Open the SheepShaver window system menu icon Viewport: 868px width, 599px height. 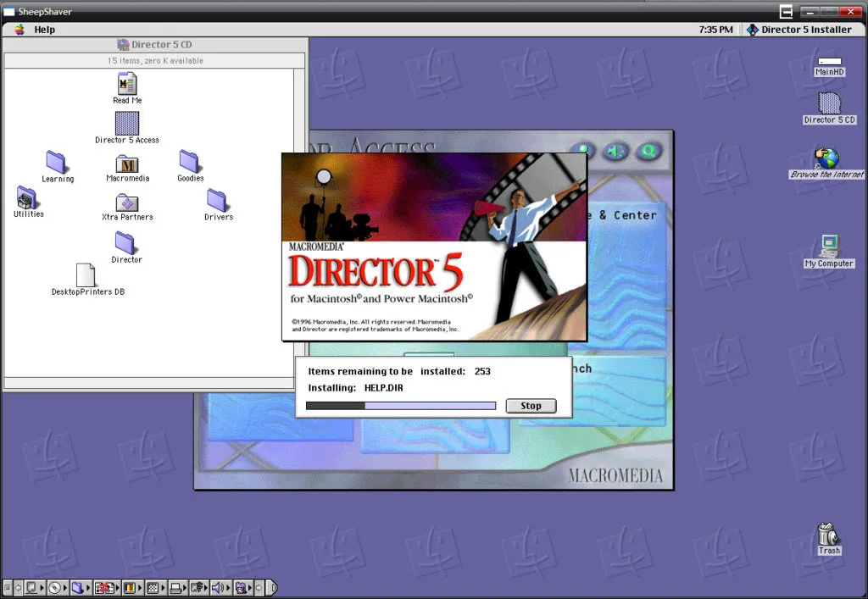click(x=8, y=12)
